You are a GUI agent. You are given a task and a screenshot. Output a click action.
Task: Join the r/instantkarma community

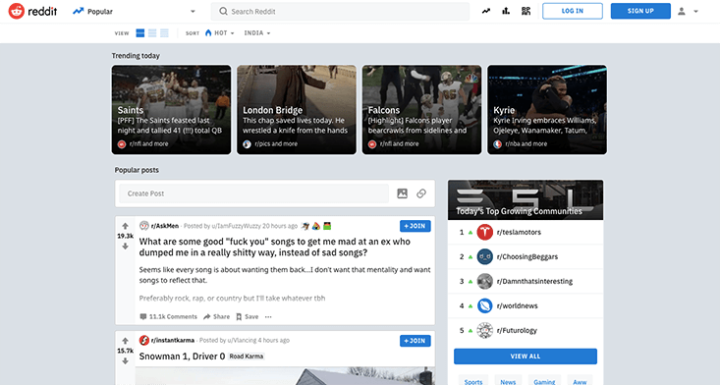pyautogui.click(x=415, y=341)
